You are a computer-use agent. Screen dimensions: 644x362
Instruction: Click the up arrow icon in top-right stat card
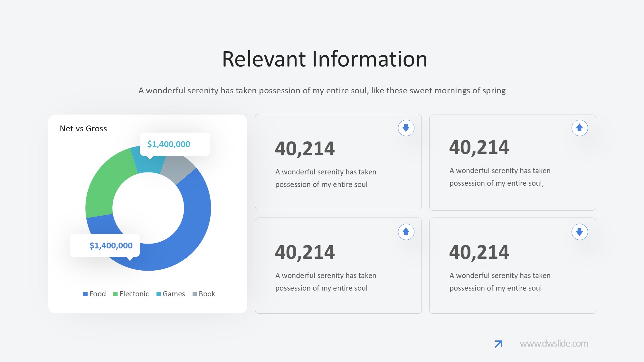point(580,128)
